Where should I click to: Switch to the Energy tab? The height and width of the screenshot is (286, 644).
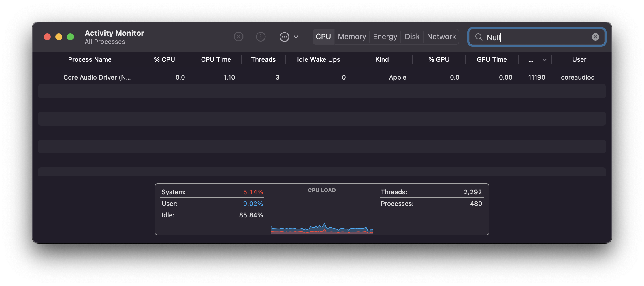coord(385,37)
